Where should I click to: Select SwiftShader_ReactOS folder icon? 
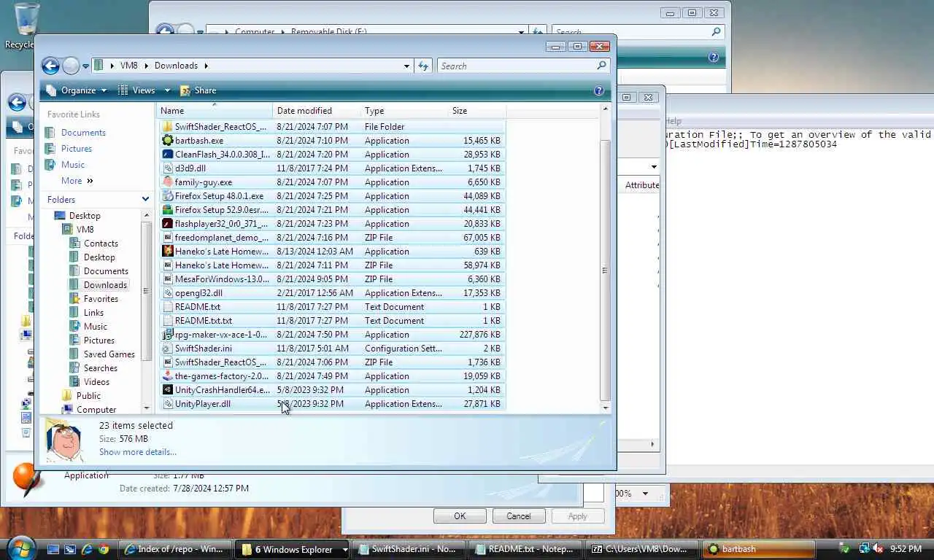tap(168, 127)
